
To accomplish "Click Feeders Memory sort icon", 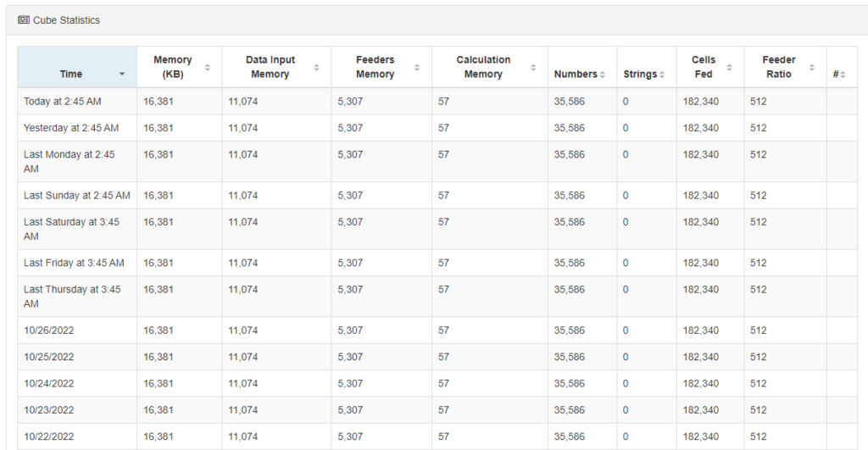I will (418, 67).
